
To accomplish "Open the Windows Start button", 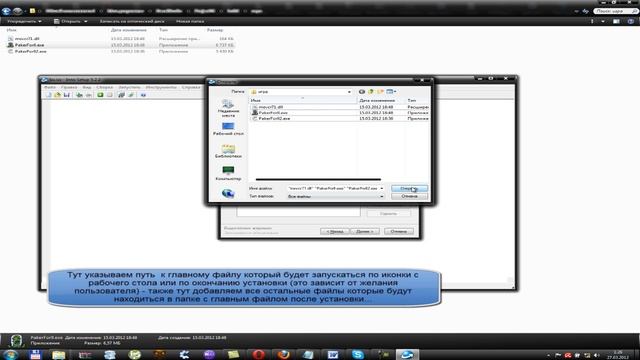I will click(x=11, y=354).
